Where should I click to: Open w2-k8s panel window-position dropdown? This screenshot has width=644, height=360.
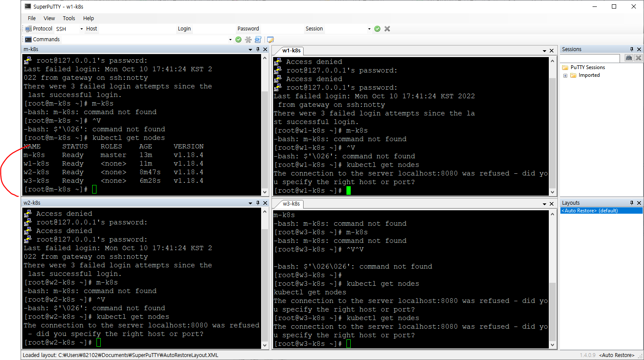(250, 203)
